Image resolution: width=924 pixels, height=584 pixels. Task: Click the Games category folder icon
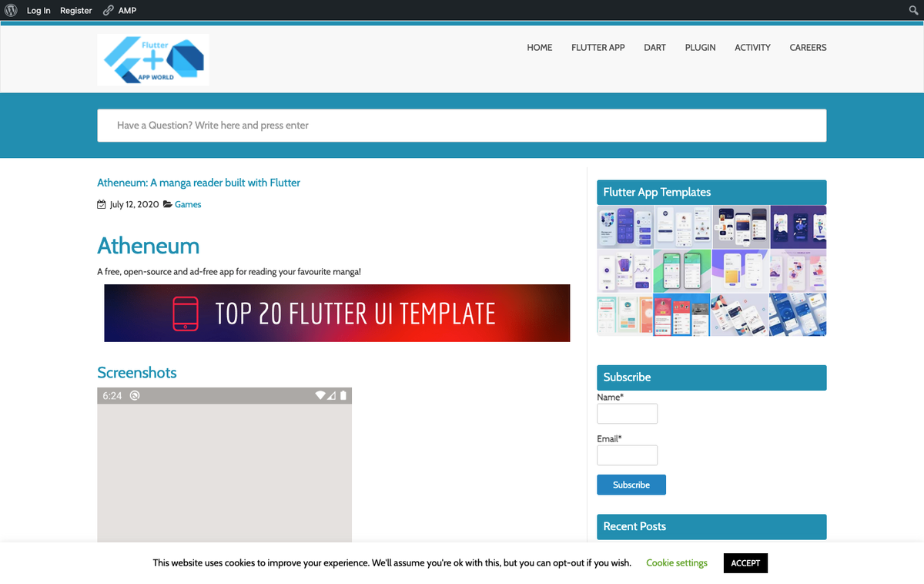click(168, 204)
